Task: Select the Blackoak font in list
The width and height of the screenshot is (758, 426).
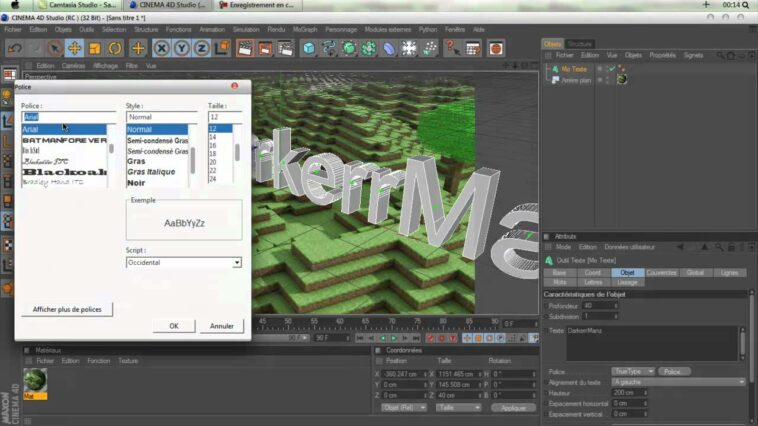Action: (x=64, y=172)
